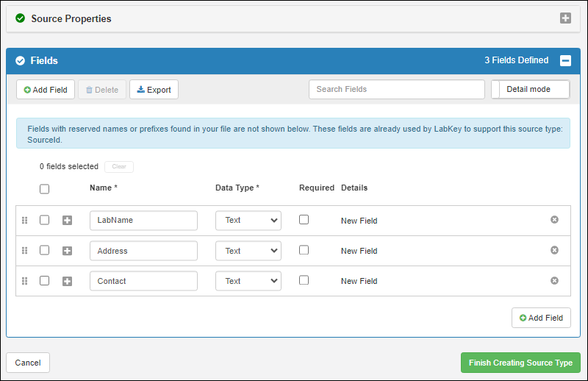The image size is (588, 381).
Task: Click the Search Fields input box
Action: [x=396, y=90]
